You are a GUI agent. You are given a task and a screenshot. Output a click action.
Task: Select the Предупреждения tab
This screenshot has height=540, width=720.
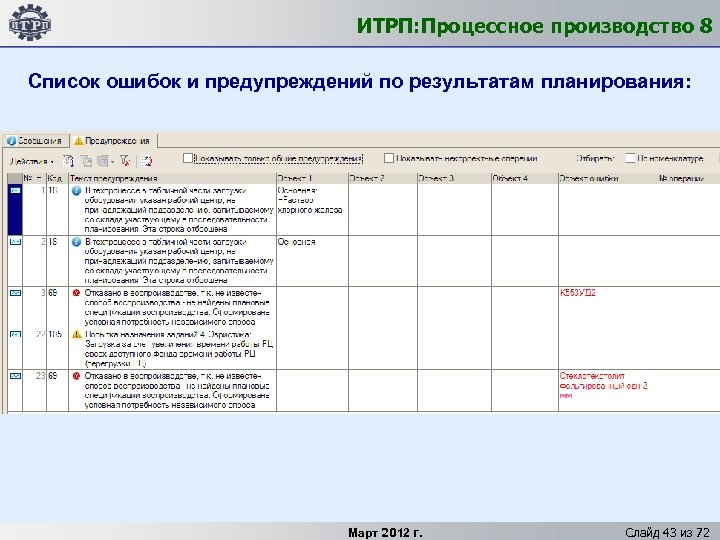click(112, 141)
